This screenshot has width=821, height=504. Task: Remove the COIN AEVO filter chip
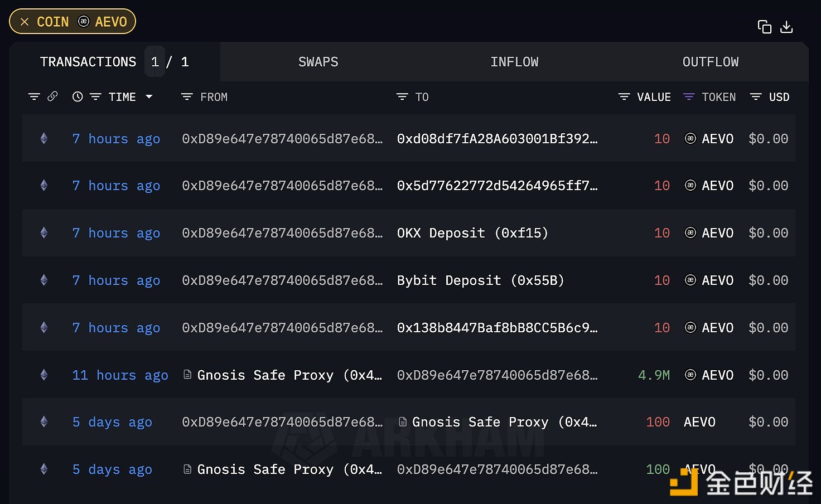[x=25, y=22]
